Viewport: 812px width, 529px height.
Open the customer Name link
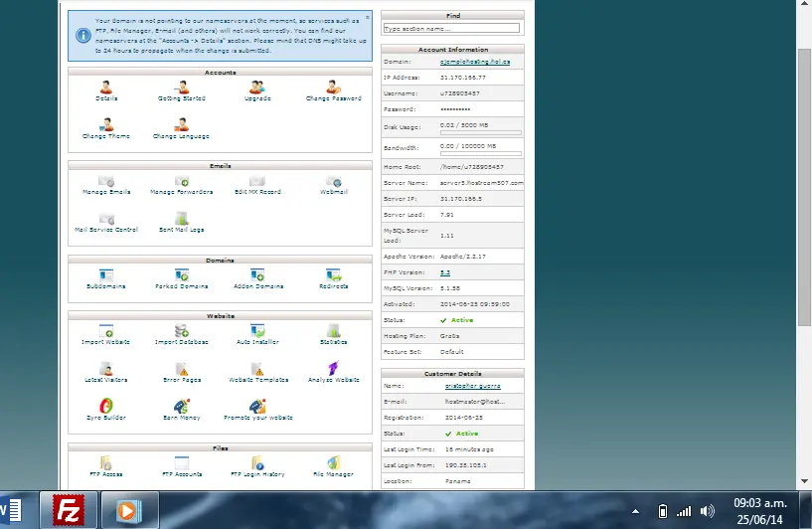(x=472, y=386)
